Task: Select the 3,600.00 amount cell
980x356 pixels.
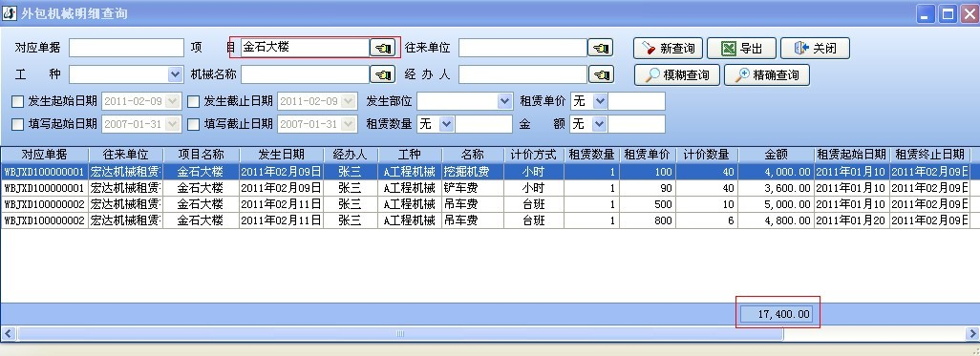Action: coord(777,188)
